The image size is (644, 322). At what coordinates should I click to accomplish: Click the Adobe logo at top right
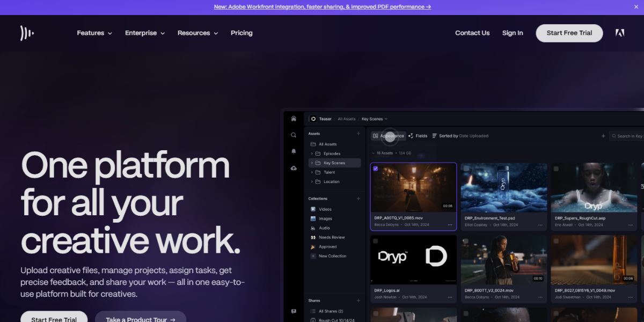tap(620, 33)
